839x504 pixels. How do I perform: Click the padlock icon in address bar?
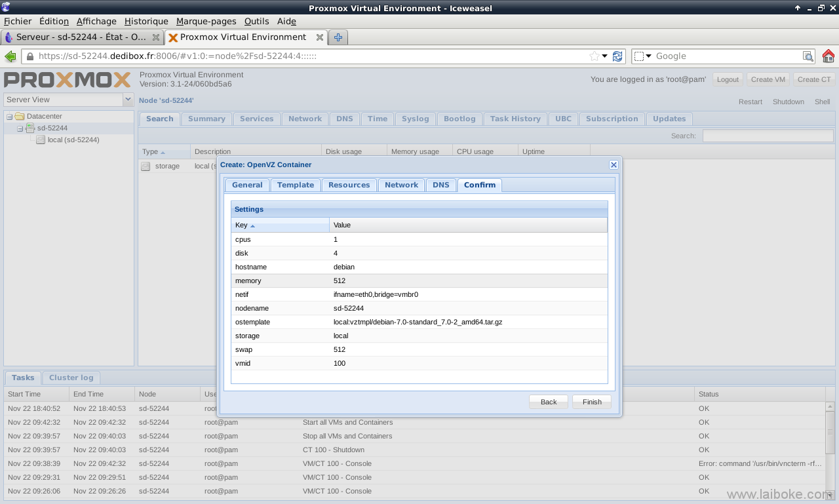(30, 56)
